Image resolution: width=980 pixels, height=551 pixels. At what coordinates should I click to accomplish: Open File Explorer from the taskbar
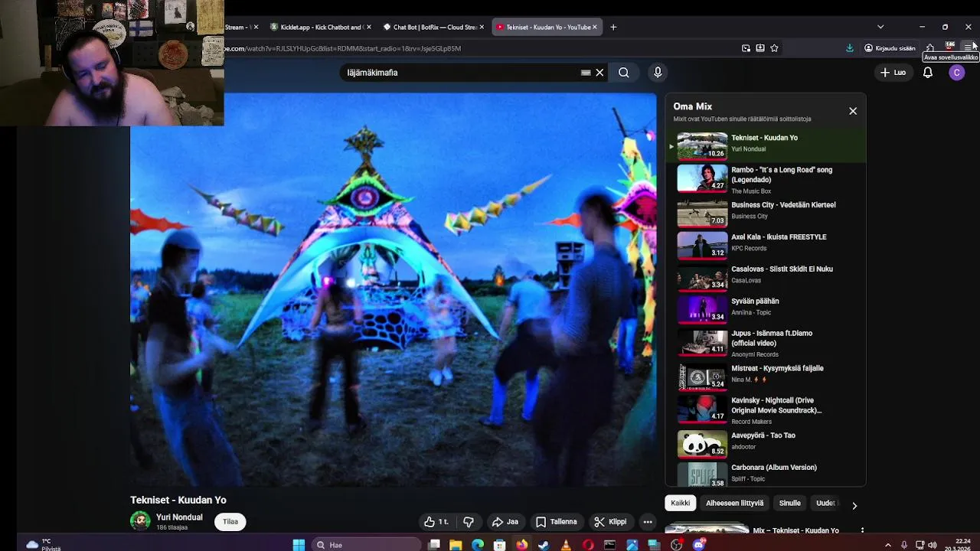point(456,545)
